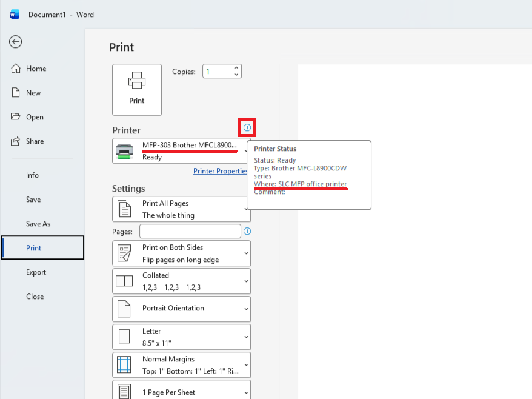Click the duplex icon beside Print on Both Sides
Image resolution: width=532 pixels, height=399 pixels.
click(x=124, y=253)
